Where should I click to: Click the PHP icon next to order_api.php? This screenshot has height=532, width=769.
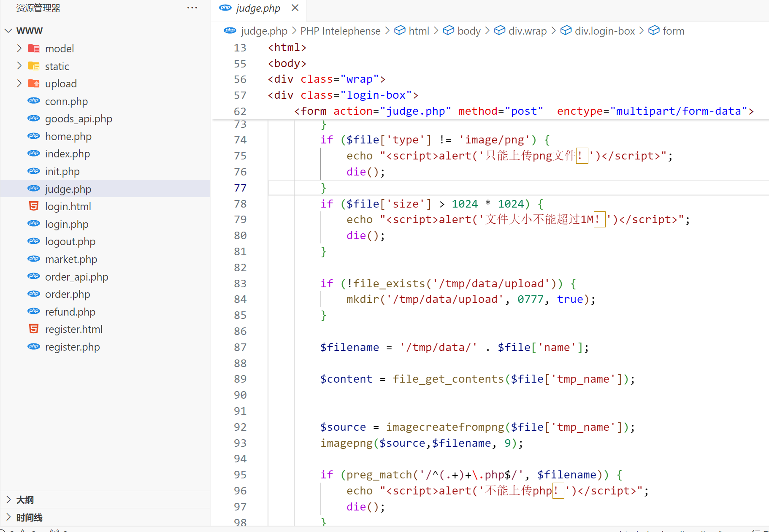(x=34, y=276)
